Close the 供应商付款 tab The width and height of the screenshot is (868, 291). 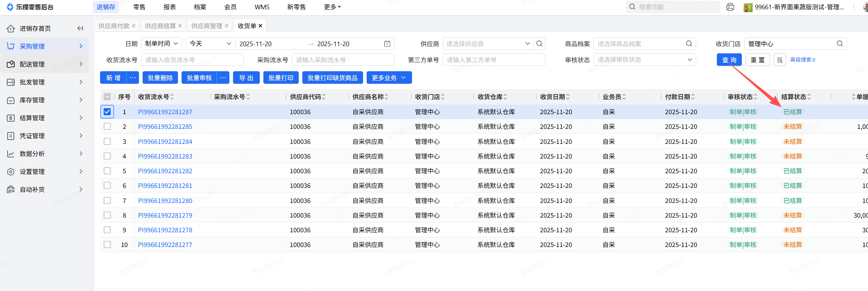[134, 26]
